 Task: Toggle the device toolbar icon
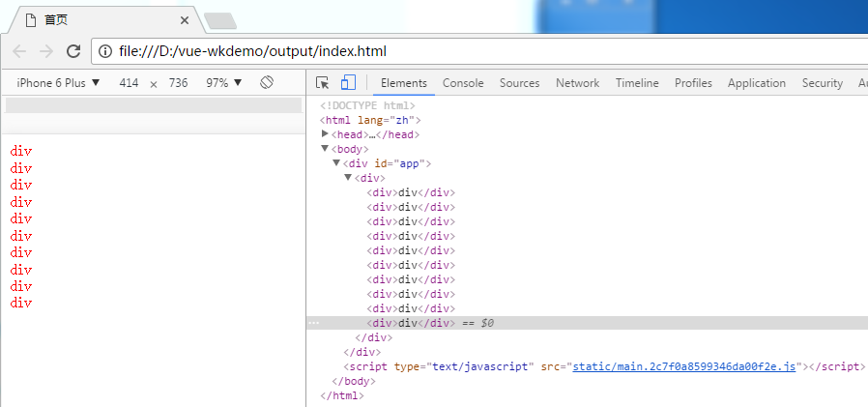click(x=348, y=82)
